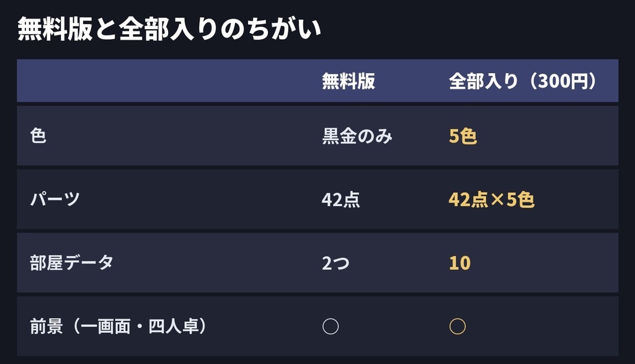
Task: Select the 2つ room data cell
Action: [335, 263]
